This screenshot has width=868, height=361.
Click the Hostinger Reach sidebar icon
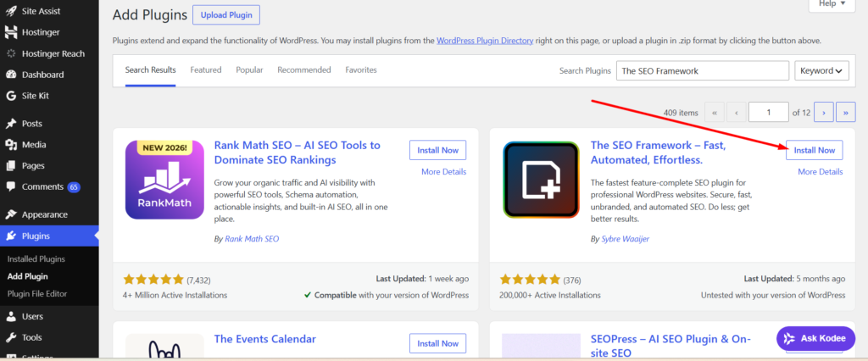coord(10,53)
